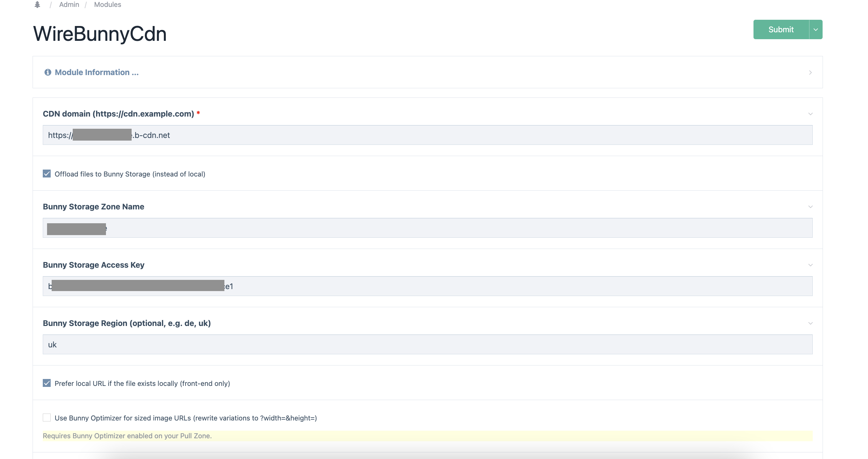Click the Bunny Storage Region label
The height and width of the screenshot is (459, 868).
[127, 323]
